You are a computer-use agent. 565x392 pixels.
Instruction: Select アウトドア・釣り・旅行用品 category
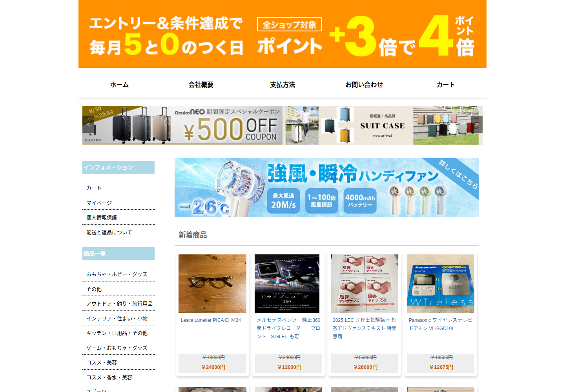point(118,304)
